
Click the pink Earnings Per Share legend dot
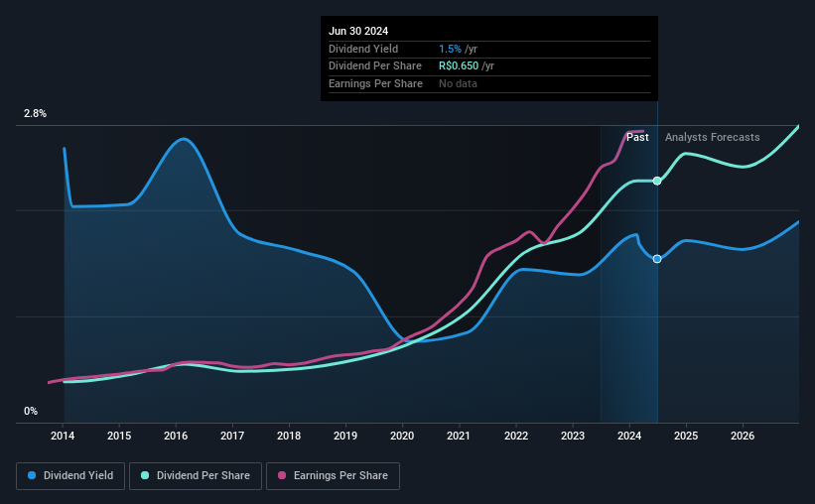(x=282, y=475)
